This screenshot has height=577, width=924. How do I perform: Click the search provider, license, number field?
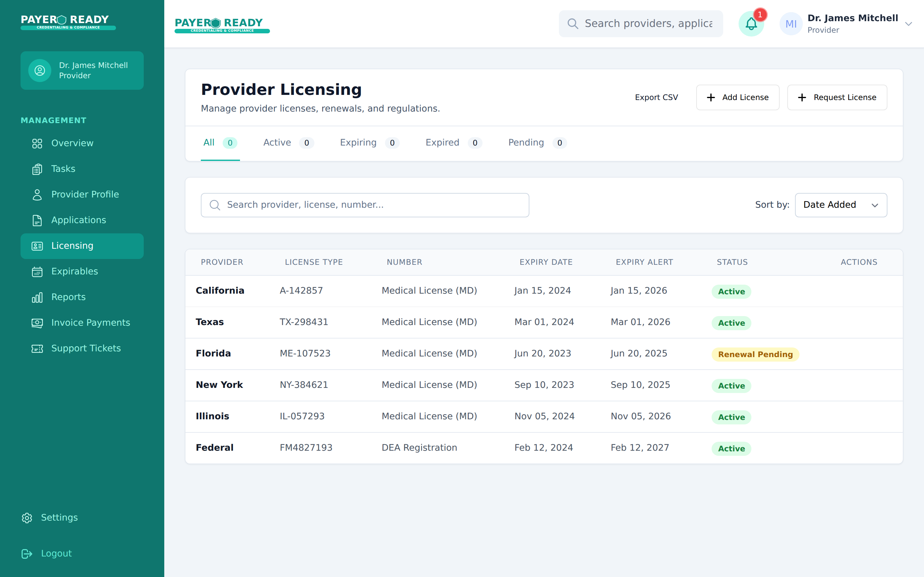coord(365,205)
